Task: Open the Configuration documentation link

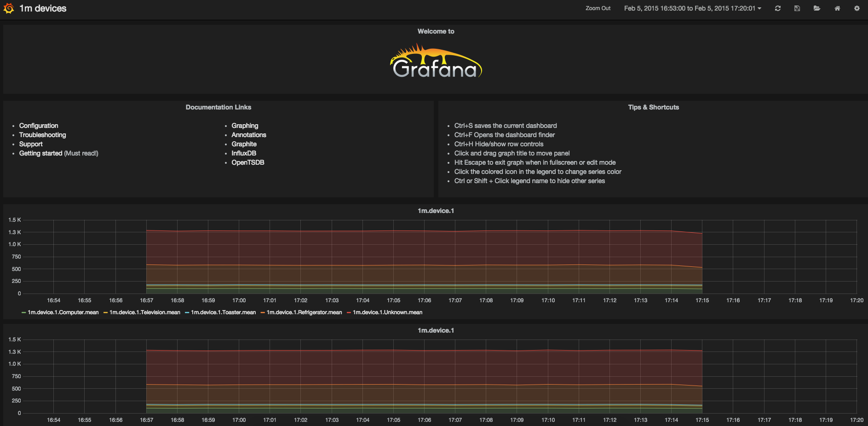Action: (x=39, y=126)
